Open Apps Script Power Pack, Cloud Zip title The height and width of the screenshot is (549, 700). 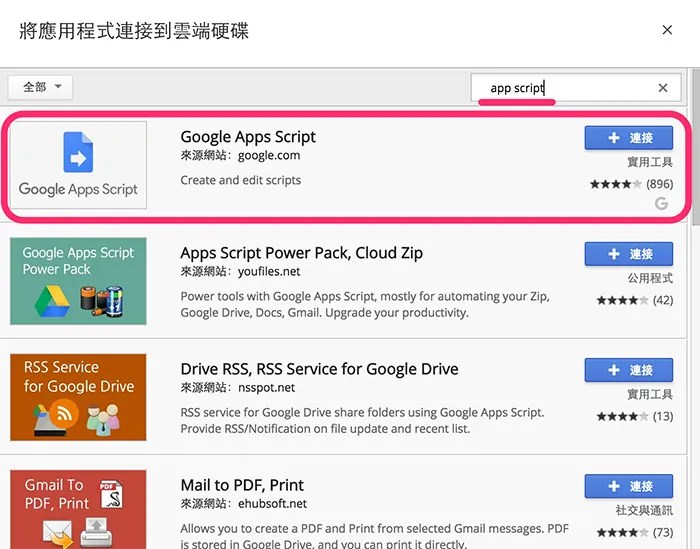click(301, 253)
